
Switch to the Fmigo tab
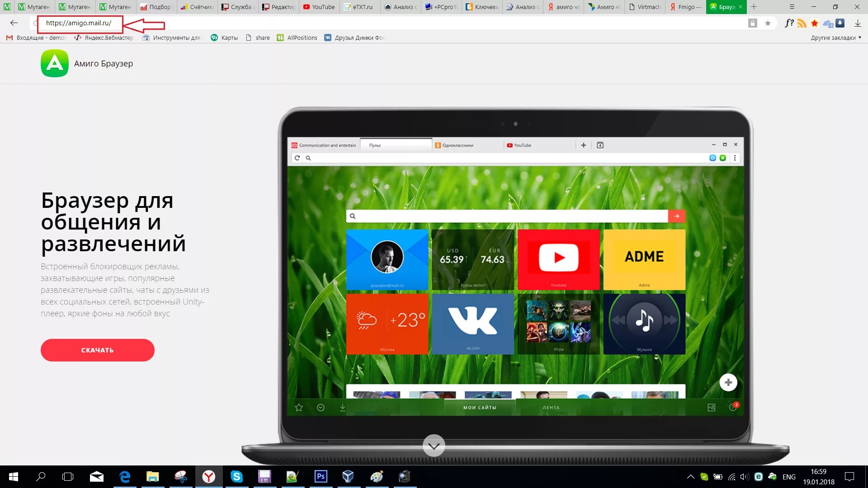pos(685,7)
